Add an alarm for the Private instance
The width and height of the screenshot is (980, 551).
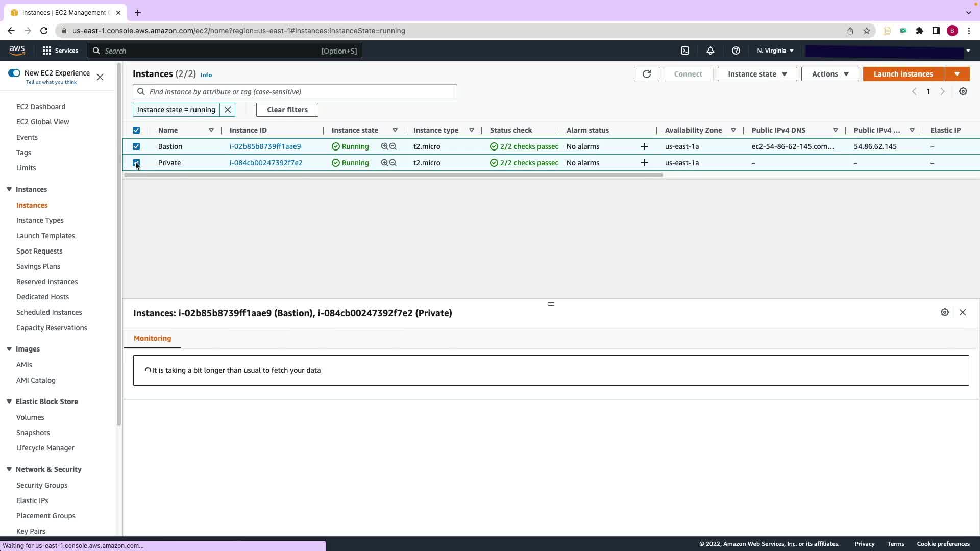[x=644, y=163]
